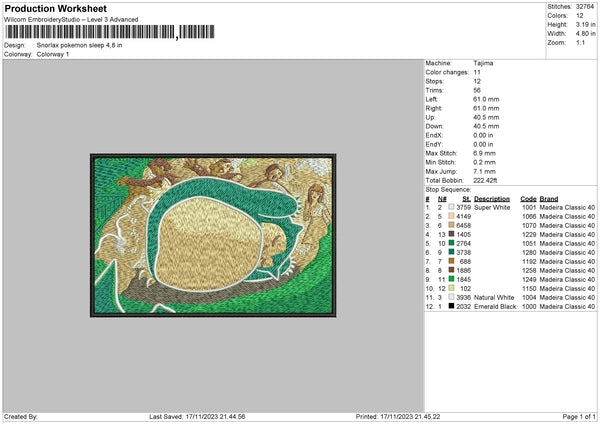
Task: Click the 'EndY:' label
Action: click(434, 144)
